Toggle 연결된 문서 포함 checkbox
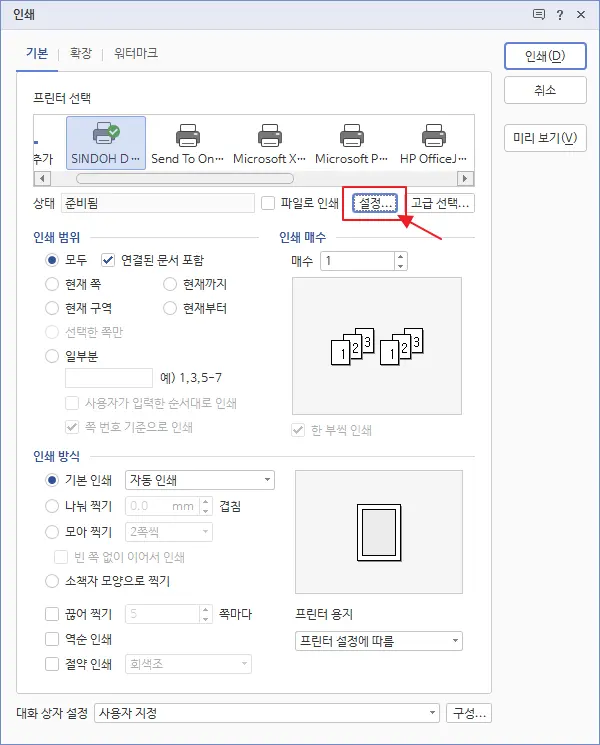This screenshot has height=745, width=600. [108, 260]
